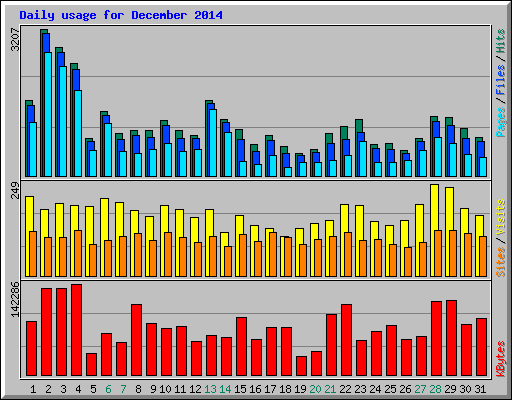Click the 'Daily usage for December 2014' title
The image size is (512, 400).
121,15
